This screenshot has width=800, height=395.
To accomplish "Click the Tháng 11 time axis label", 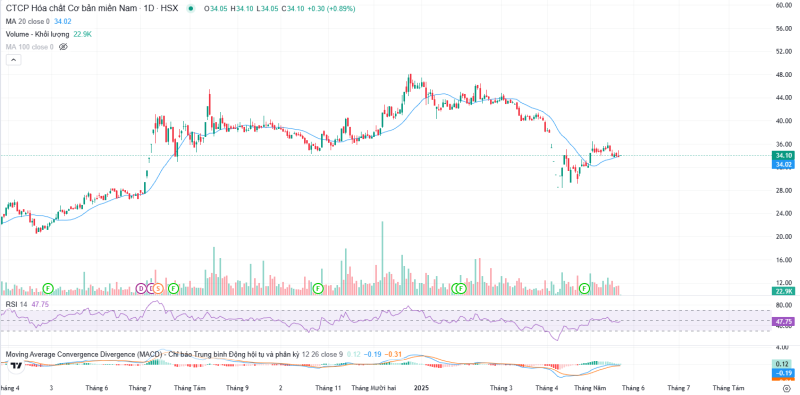I will (x=329, y=388).
